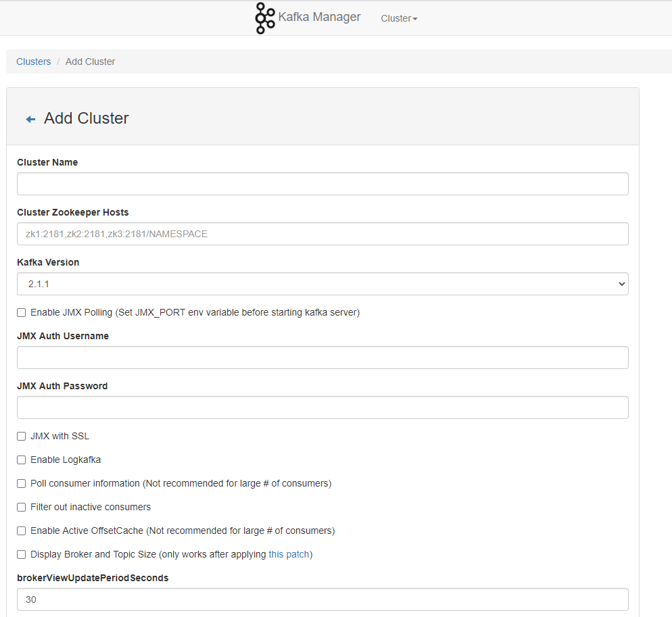Click the Kafka Manager logo icon
The height and width of the screenshot is (617, 672).
(x=265, y=18)
